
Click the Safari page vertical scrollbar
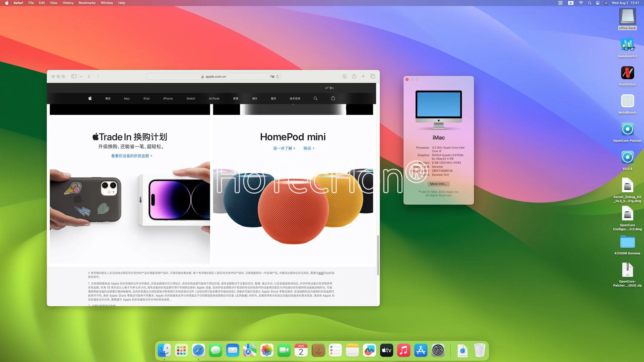click(378, 255)
